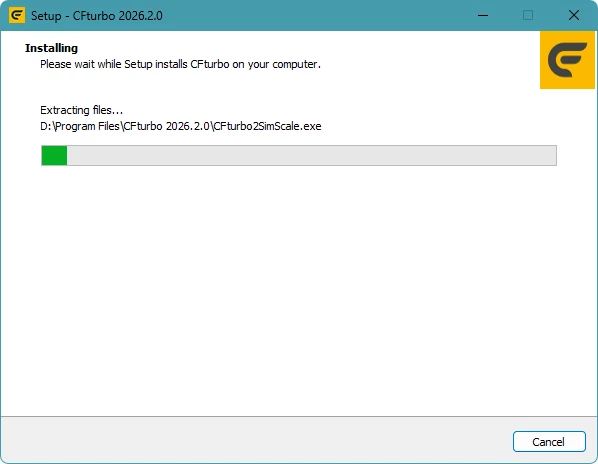Click the empty white area below the progress bar
Viewport: 598px width, 464px height.
coord(299,290)
